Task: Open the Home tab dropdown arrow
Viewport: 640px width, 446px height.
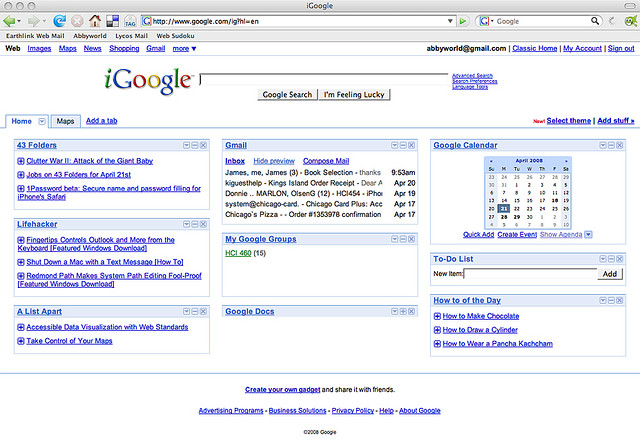Action: point(42,121)
